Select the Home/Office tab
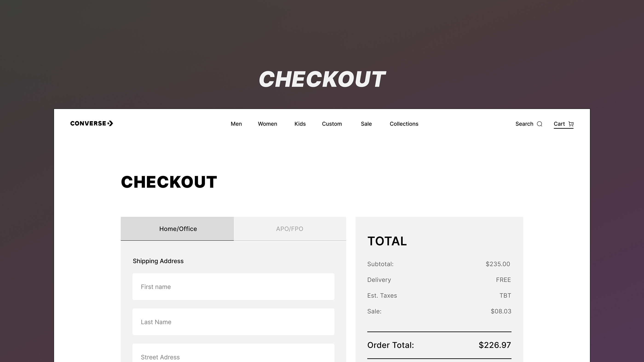The height and width of the screenshot is (362, 644). (x=178, y=229)
